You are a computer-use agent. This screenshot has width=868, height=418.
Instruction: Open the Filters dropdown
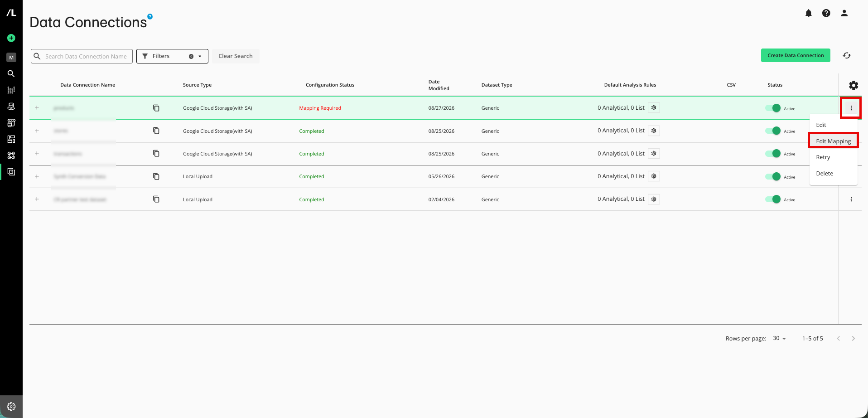click(x=172, y=56)
